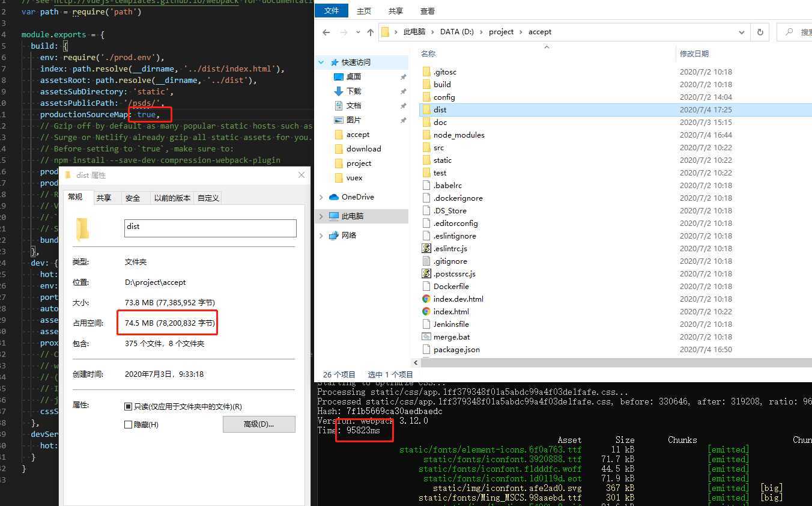
Task: Select the Jenkinsfile file name
Action: (x=451, y=324)
